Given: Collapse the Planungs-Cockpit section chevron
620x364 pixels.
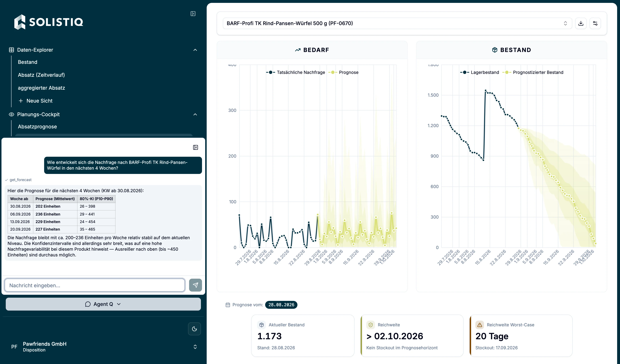Looking at the screenshot, I should (195, 115).
